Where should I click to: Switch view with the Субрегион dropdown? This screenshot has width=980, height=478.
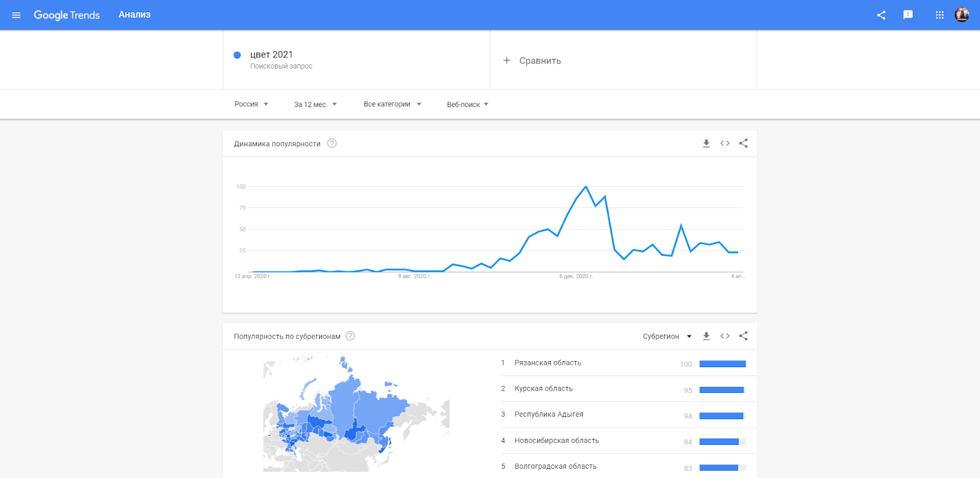[666, 337]
